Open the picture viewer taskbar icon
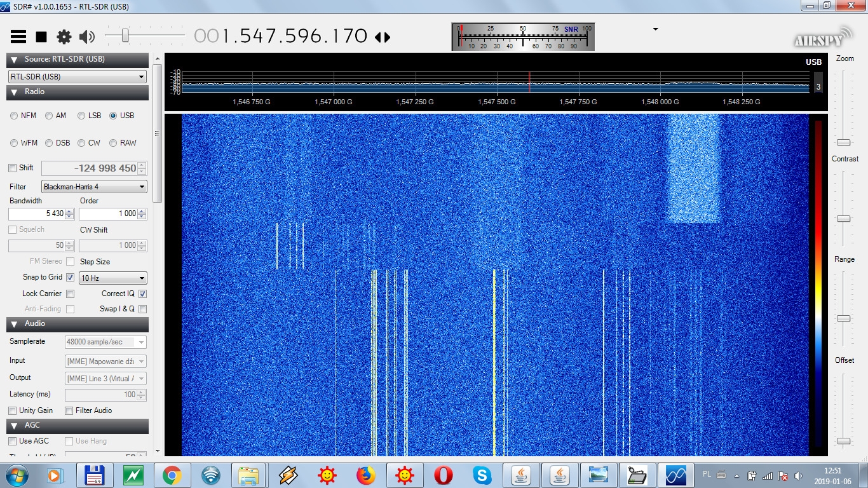Image resolution: width=868 pixels, height=488 pixels. 598,475
